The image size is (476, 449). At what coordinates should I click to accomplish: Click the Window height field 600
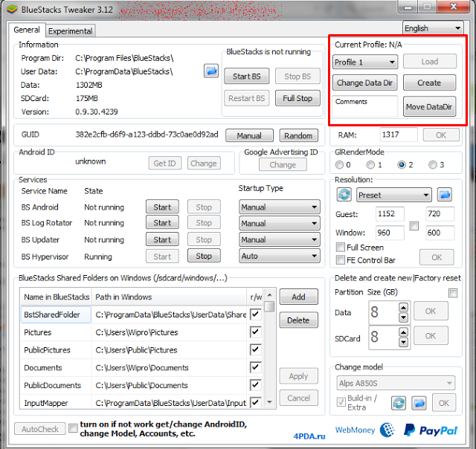(x=440, y=233)
